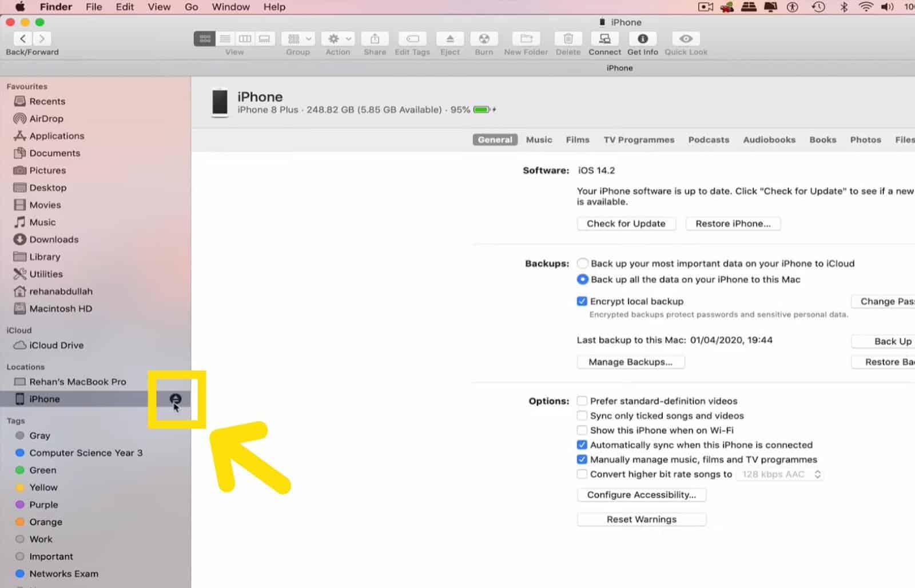Create a New Folder using the toolbar icon
915x588 pixels.
pos(525,39)
